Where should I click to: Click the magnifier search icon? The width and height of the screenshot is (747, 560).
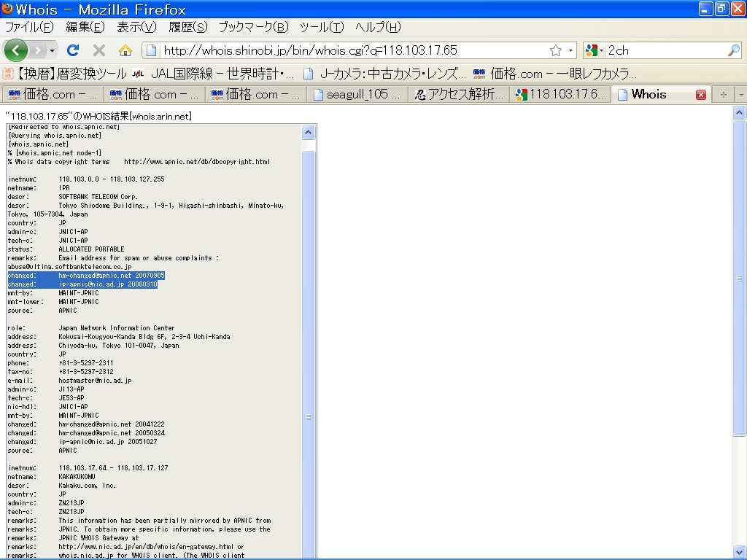point(734,50)
